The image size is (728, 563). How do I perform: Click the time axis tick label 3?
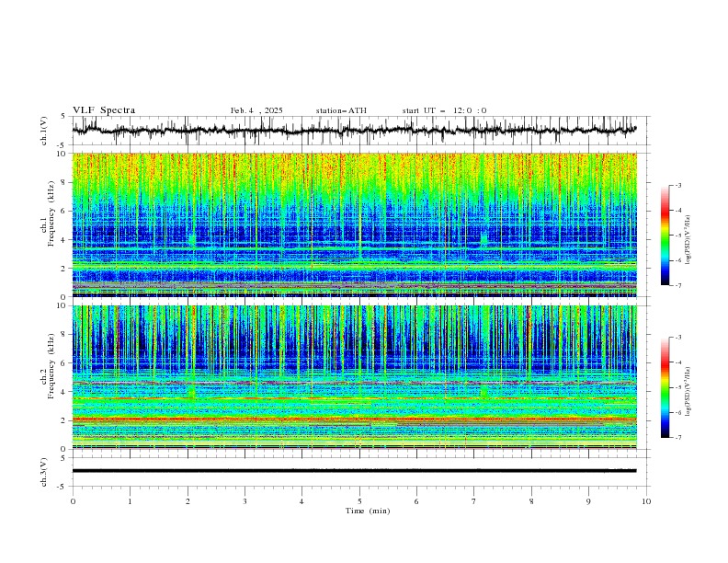(x=245, y=501)
